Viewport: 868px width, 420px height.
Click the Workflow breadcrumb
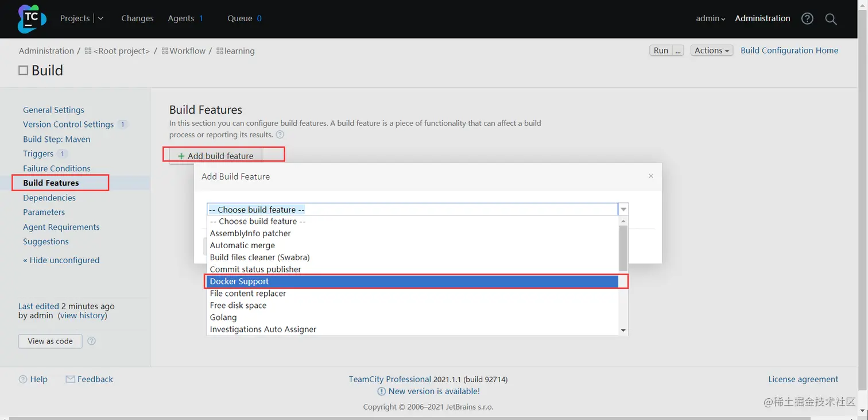coord(188,51)
